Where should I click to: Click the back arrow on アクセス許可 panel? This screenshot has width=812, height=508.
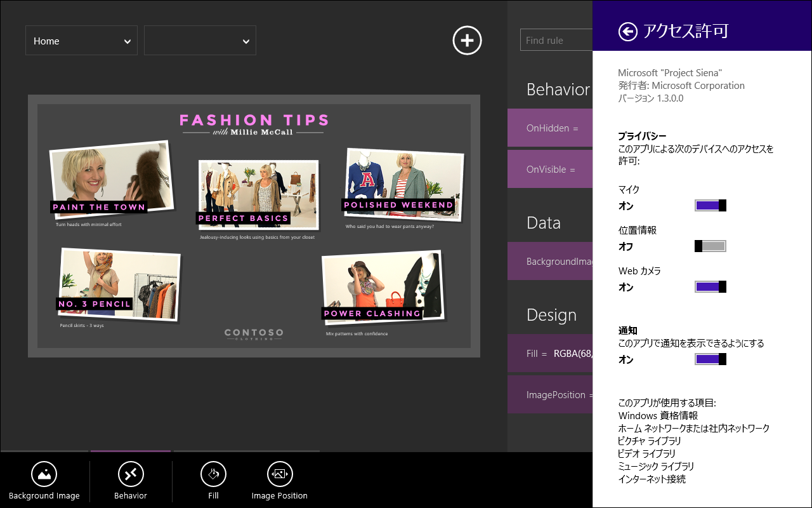coord(627,30)
